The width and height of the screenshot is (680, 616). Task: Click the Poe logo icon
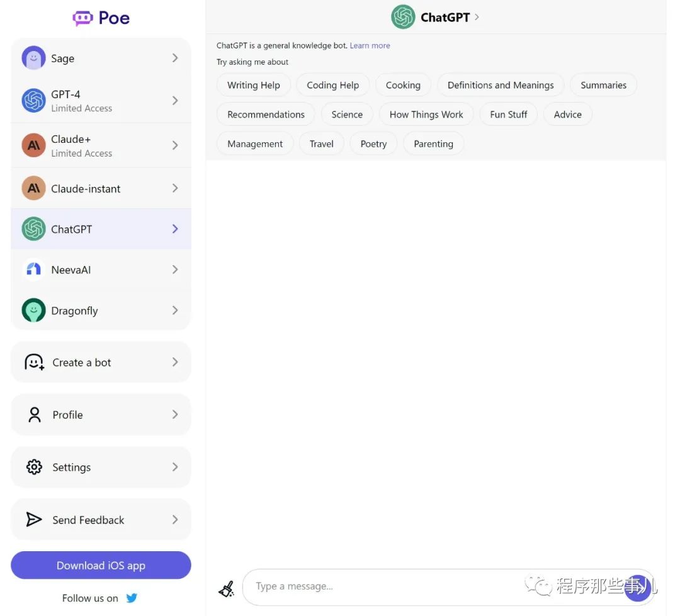(x=82, y=18)
